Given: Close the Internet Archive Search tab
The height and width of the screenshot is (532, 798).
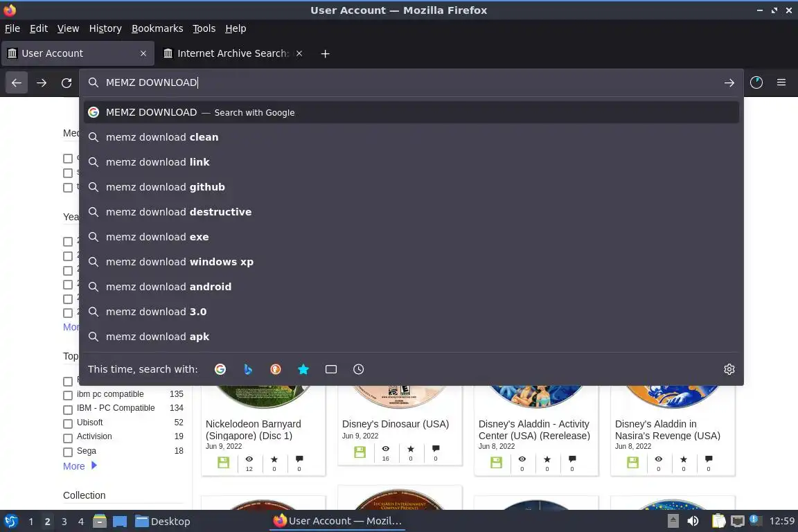Looking at the screenshot, I should (299, 53).
